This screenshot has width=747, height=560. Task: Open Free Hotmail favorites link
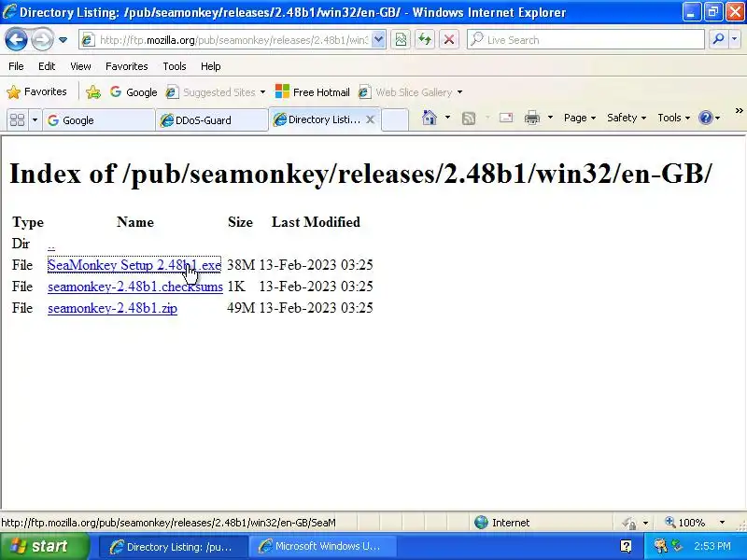pos(313,91)
